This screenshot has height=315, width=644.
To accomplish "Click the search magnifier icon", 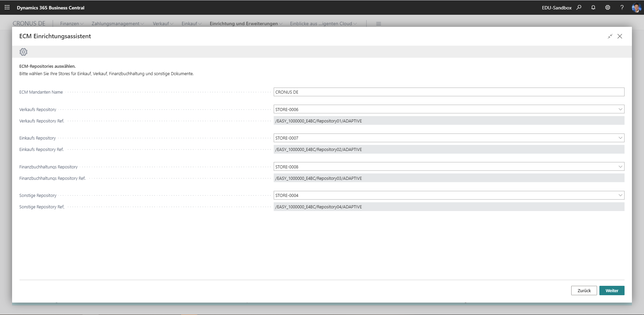I will coord(579,7).
